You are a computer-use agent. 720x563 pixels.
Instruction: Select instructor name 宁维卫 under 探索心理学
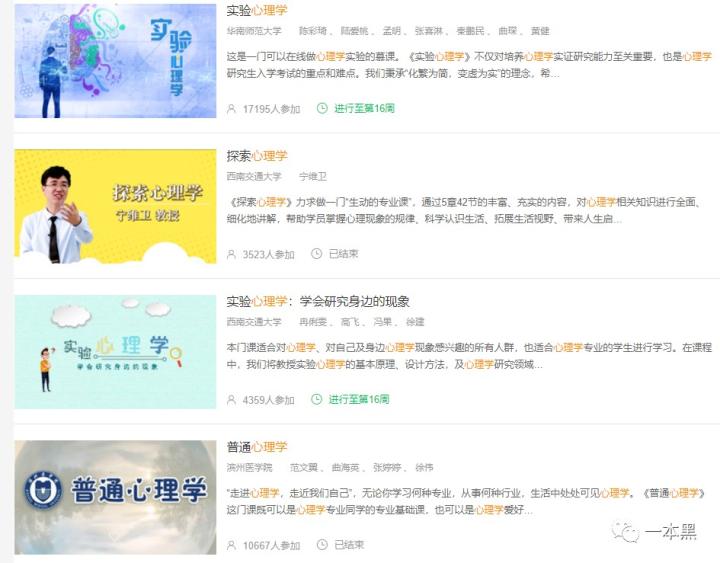pos(313,176)
